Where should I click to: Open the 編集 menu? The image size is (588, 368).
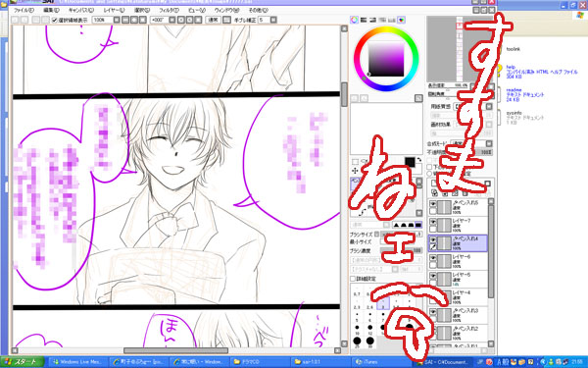point(51,10)
